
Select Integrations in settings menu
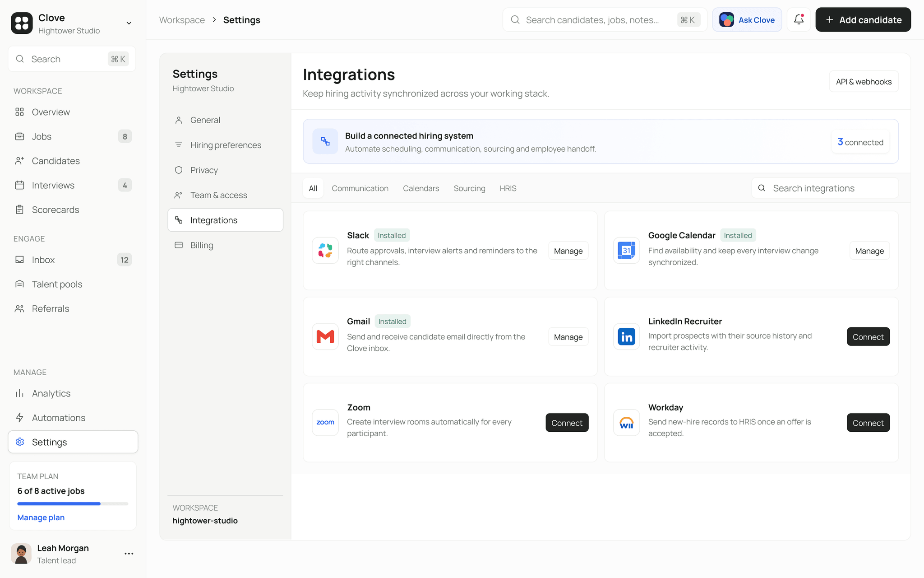click(225, 220)
